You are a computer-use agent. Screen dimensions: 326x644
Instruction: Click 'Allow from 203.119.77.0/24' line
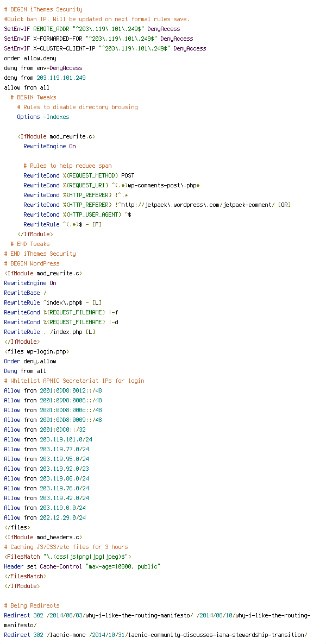tap(46, 449)
